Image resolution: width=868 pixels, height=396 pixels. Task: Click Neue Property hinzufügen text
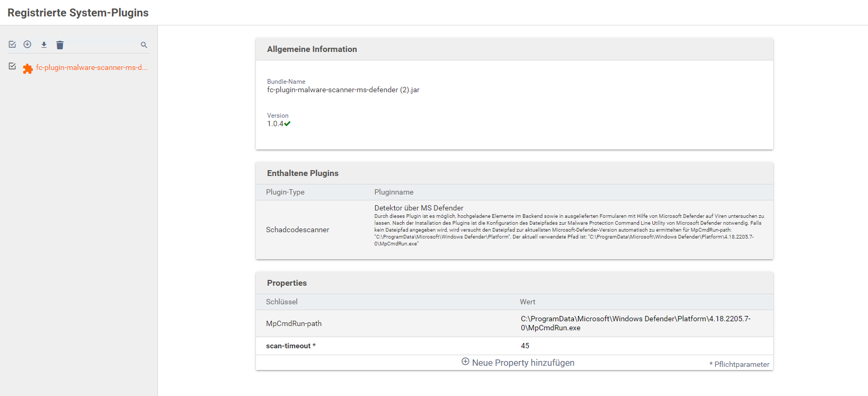pos(523,363)
